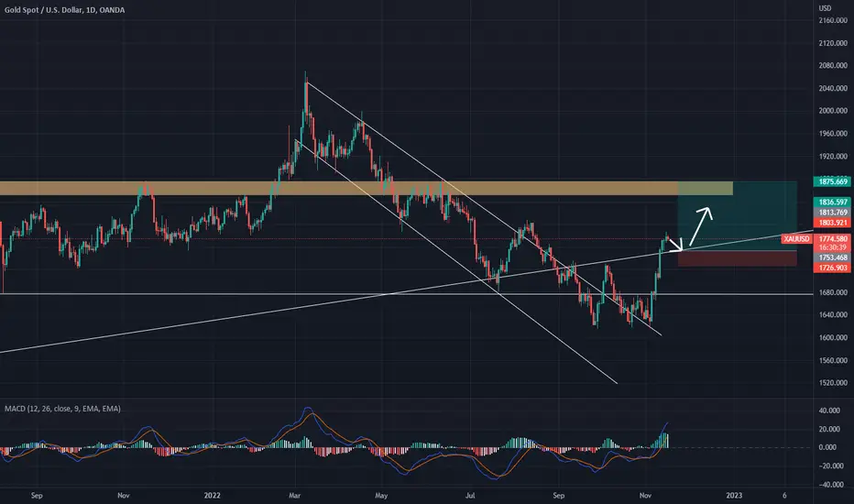Click the Mar label on the time axis

click(295, 495)
